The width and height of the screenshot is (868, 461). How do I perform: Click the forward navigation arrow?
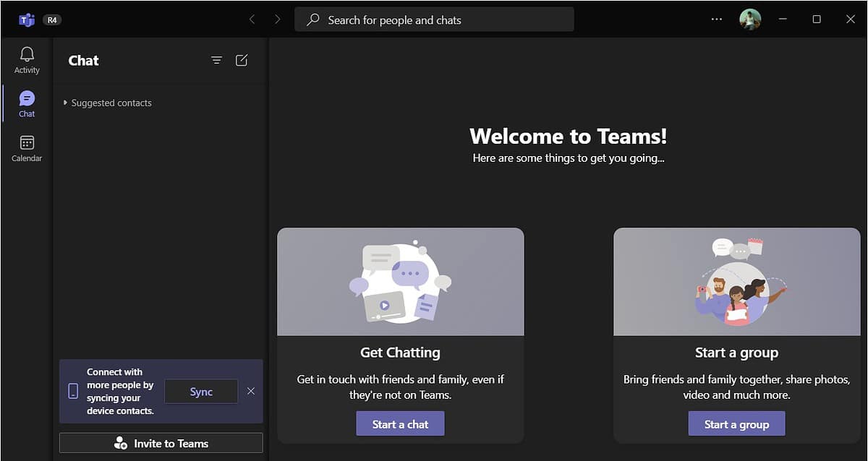click(277, 20)
